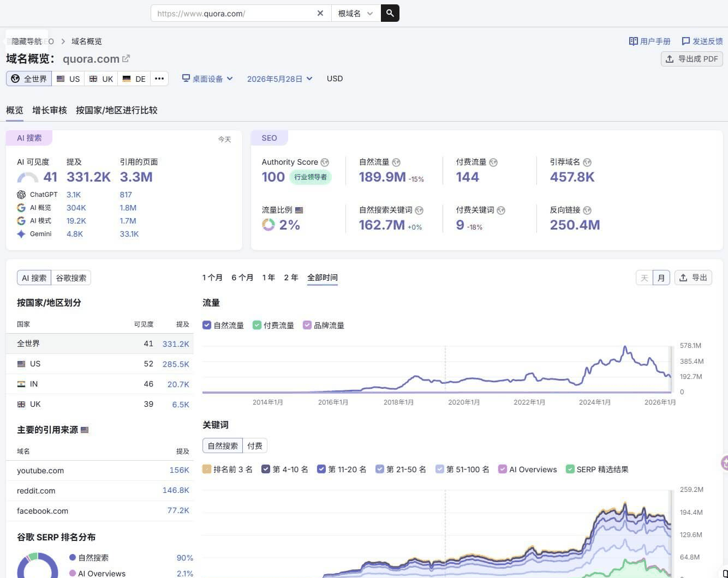The width and height of the screenshot is (728, 578).
Task: Click the Google icon for AI 概览
Action: pos(21,208)
